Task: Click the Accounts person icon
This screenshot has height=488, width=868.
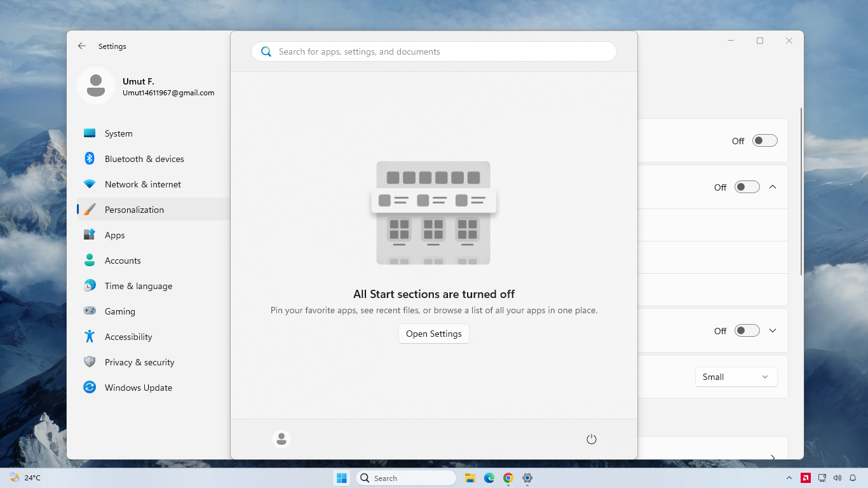Action: [x=90, y=261]
